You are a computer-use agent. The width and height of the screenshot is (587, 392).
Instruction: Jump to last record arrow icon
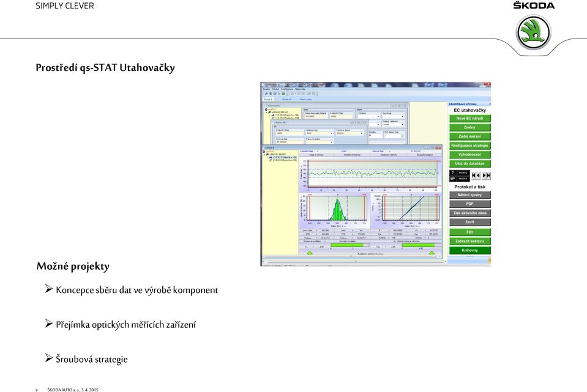pos(488,175)
